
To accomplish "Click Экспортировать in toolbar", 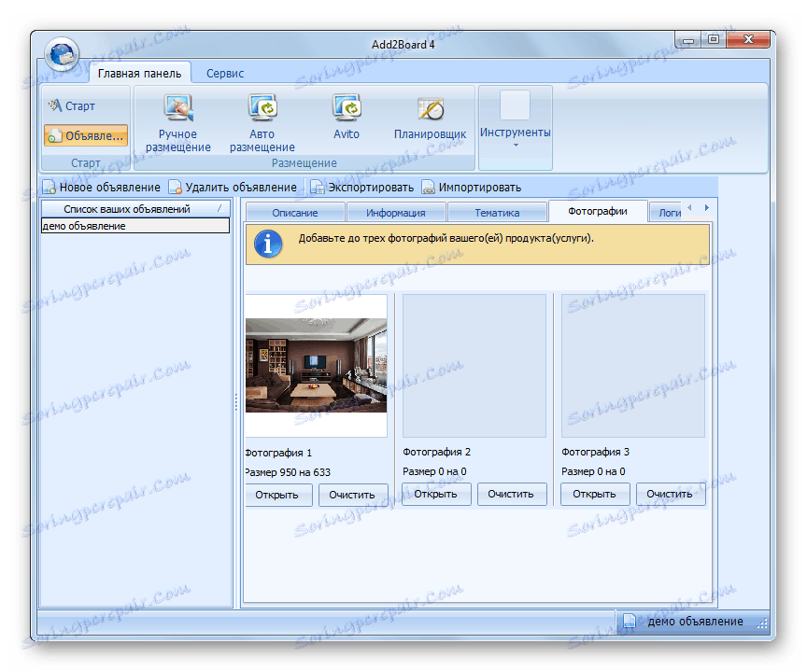I will (x=362, y=188).
